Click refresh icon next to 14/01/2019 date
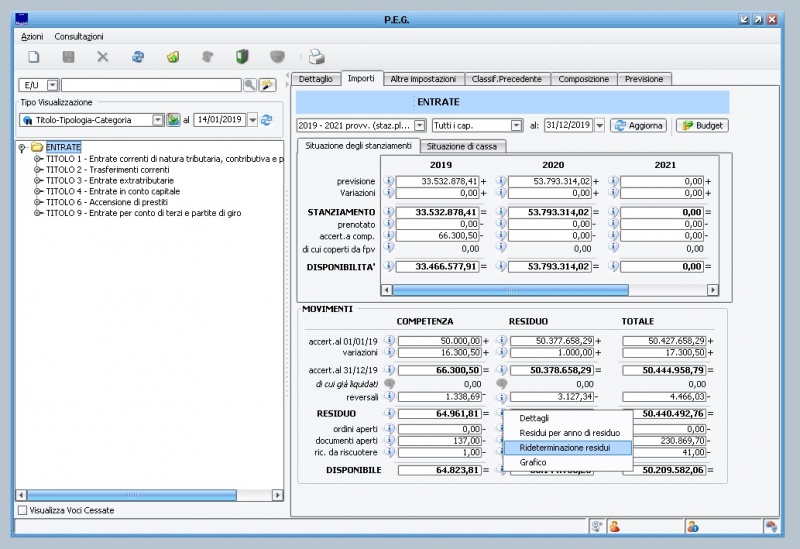The width and height of the screenshot is (800, 549). click(267, 120)
